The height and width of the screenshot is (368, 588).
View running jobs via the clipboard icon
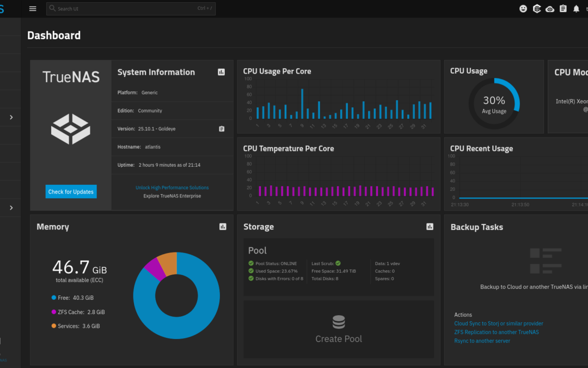coord(563,8)
